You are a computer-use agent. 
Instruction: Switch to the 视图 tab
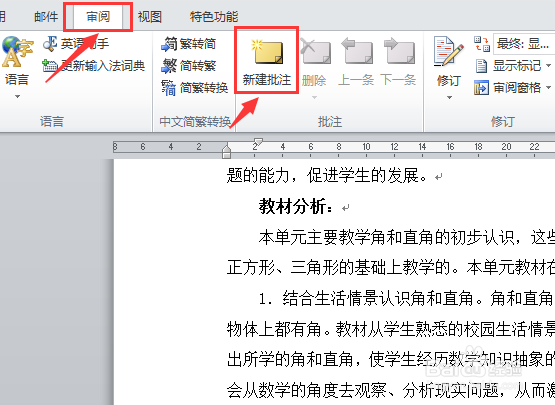tap(150, 17)
